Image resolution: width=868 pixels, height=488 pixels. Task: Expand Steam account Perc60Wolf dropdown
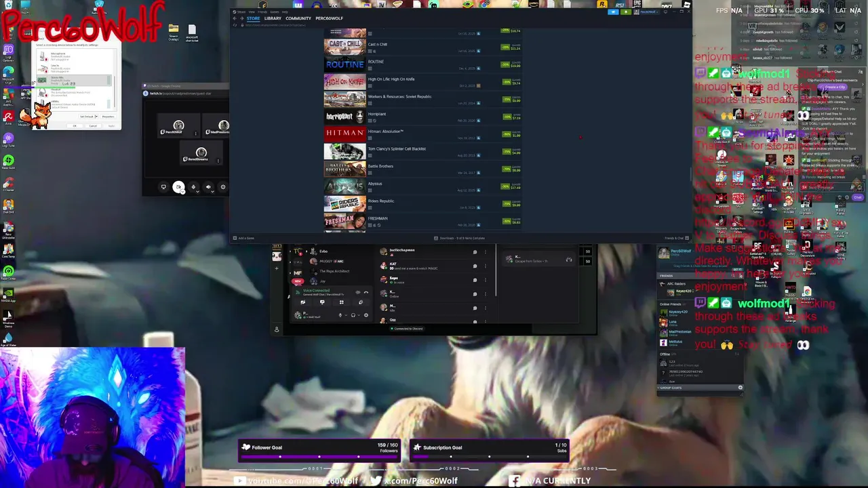[657, 12]
